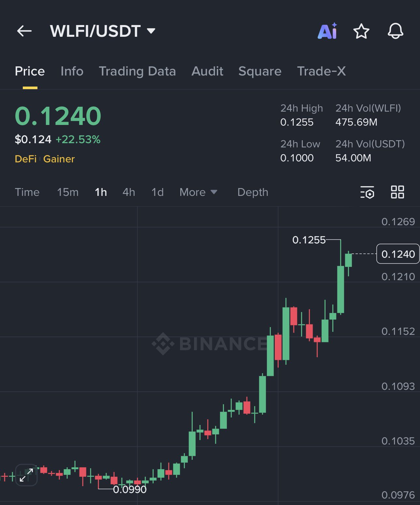Expand chart to fullscreen
420x505 pixels.
coord(26,475)
